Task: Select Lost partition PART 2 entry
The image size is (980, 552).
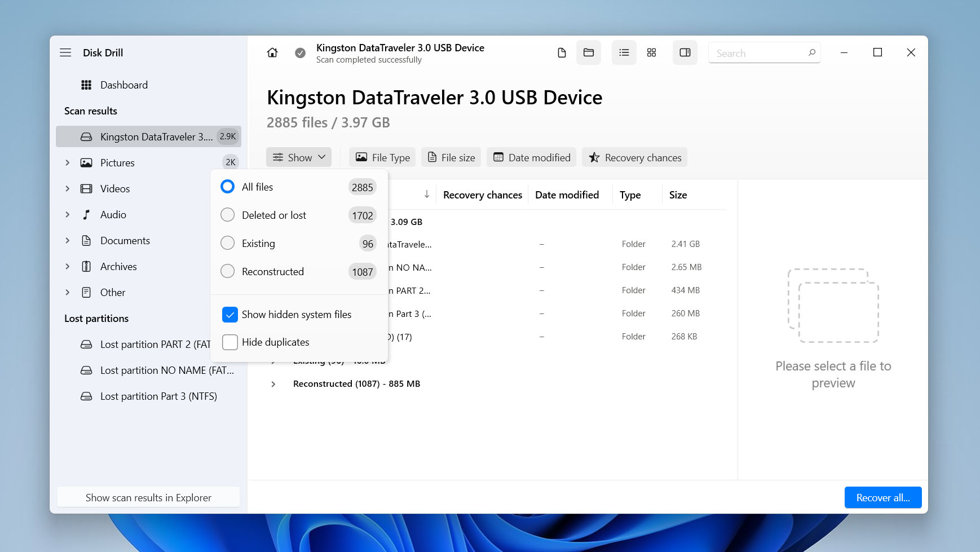Action: pos(145,345)
